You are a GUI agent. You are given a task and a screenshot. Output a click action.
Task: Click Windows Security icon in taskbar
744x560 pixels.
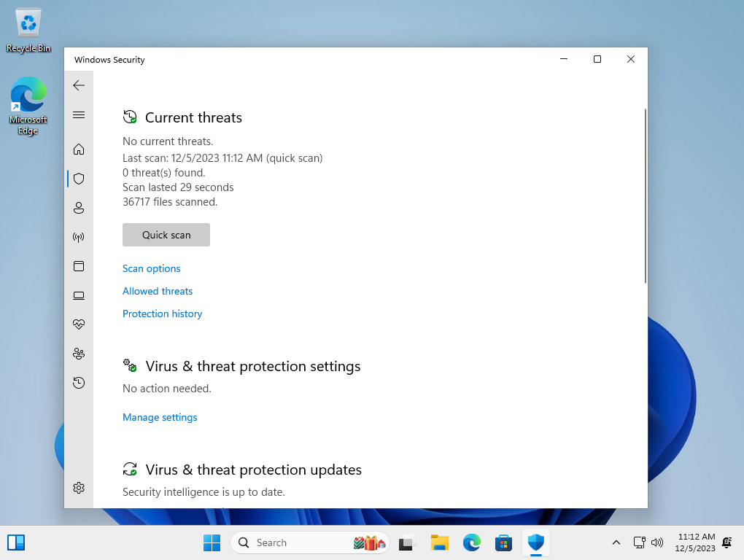pos(535,542)
